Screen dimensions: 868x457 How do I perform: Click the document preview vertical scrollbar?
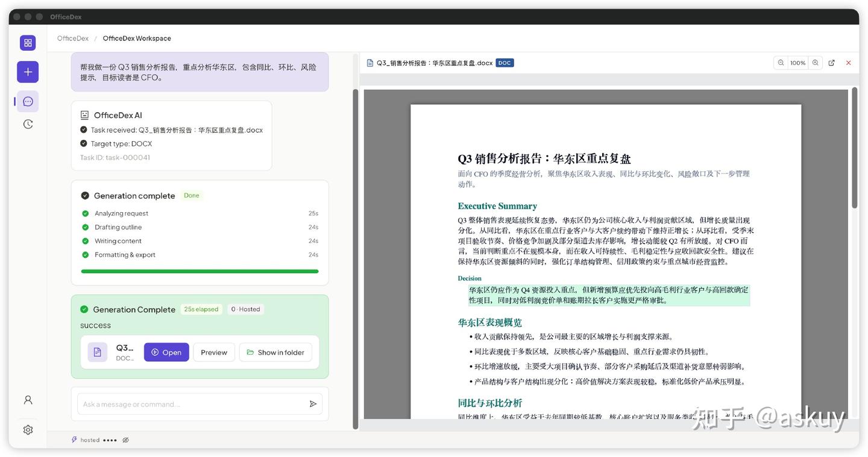point(854,148)
